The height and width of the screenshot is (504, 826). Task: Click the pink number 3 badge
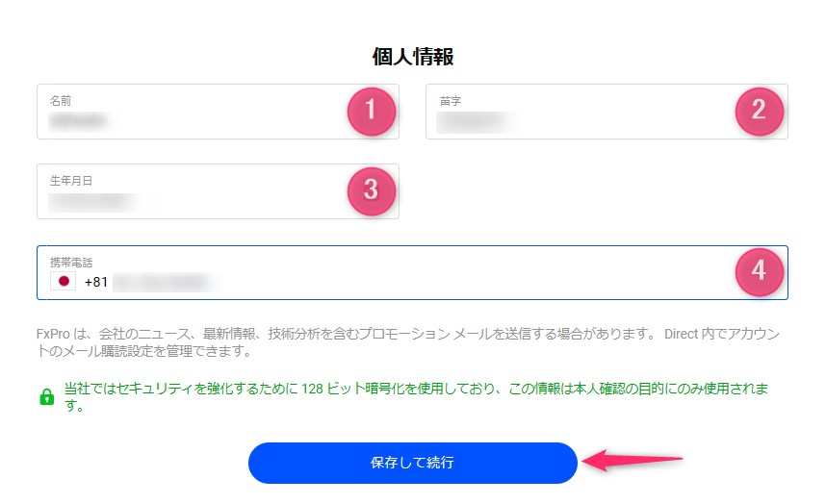(371, 190)
